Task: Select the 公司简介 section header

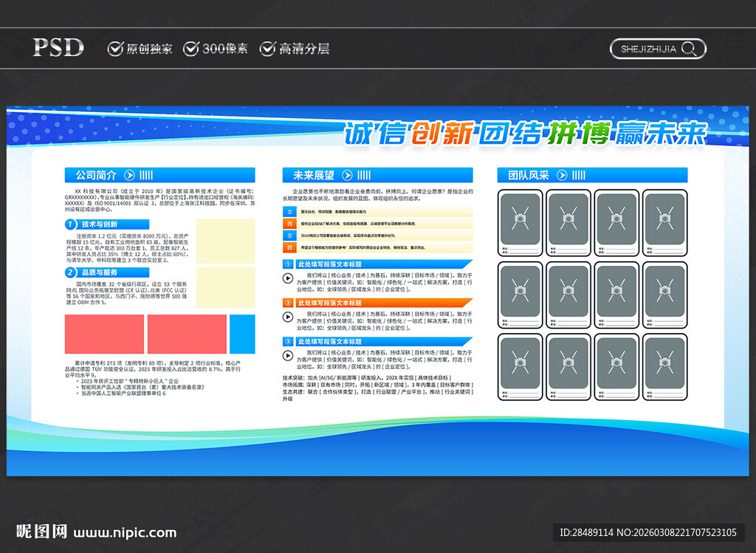Action: click(x=159, y=175)
